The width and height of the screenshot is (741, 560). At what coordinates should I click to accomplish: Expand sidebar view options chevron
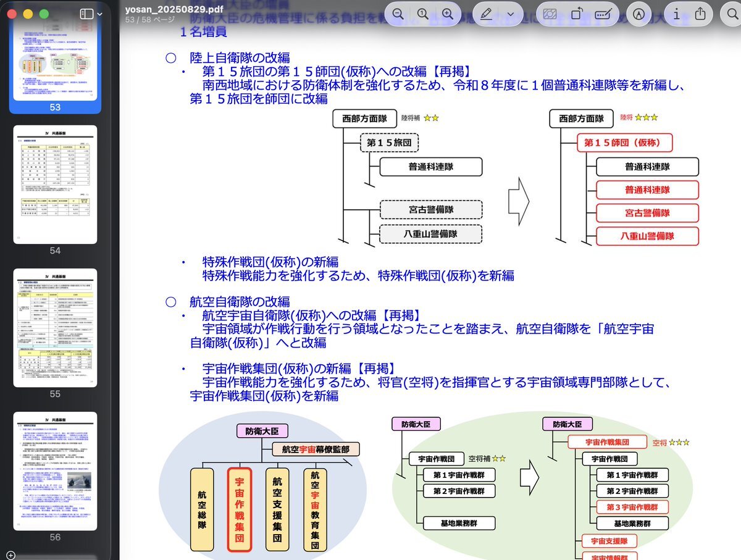[x=100, y=14]
